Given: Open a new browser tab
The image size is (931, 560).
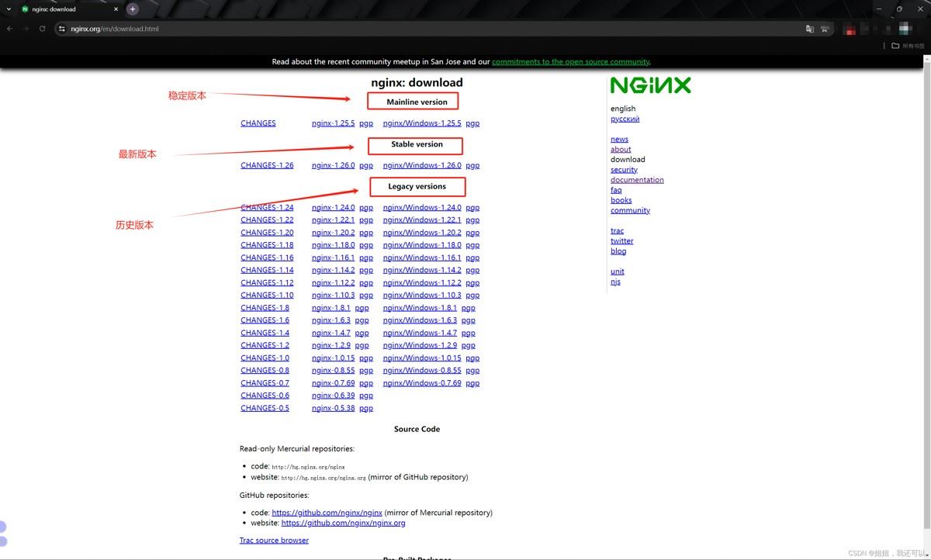Looking at the screenshot, I should 133,9.
